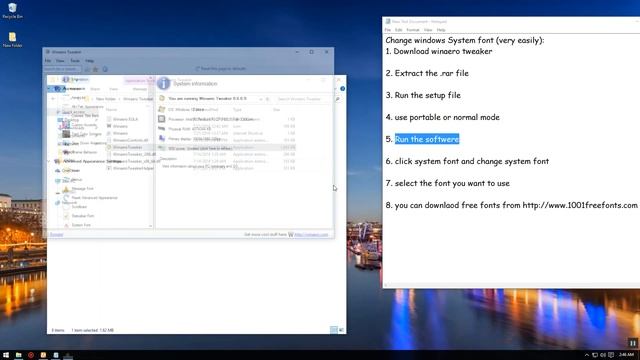This screenshot has width=640, height=360.
Task: Open the New Folder desktop icon
Action: pyautogui.click(x=12, y=40)
